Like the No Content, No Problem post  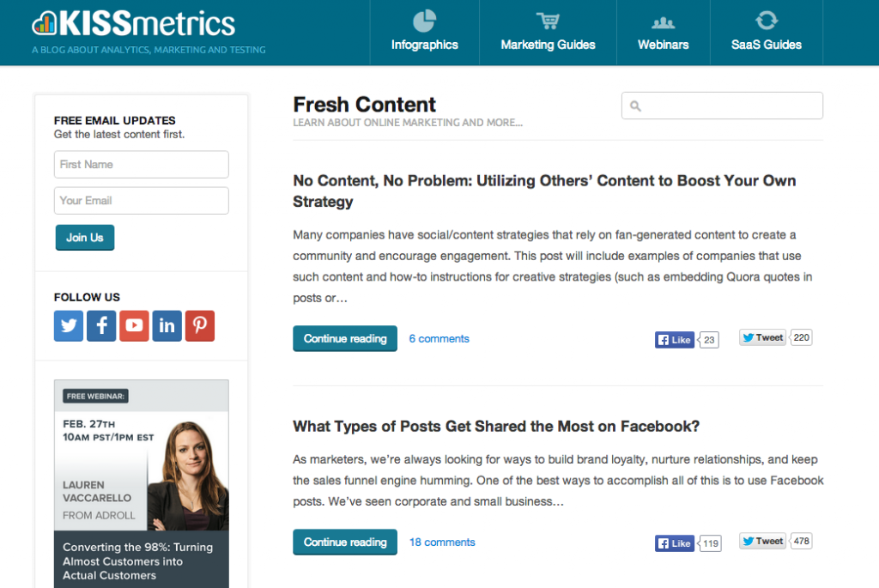675,339
